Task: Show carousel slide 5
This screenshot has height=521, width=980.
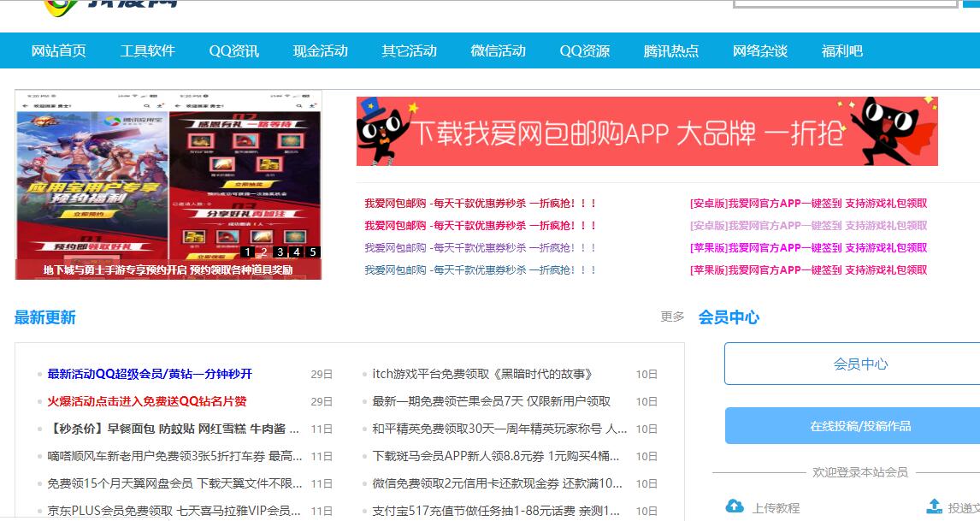Action: pos(313,252)
